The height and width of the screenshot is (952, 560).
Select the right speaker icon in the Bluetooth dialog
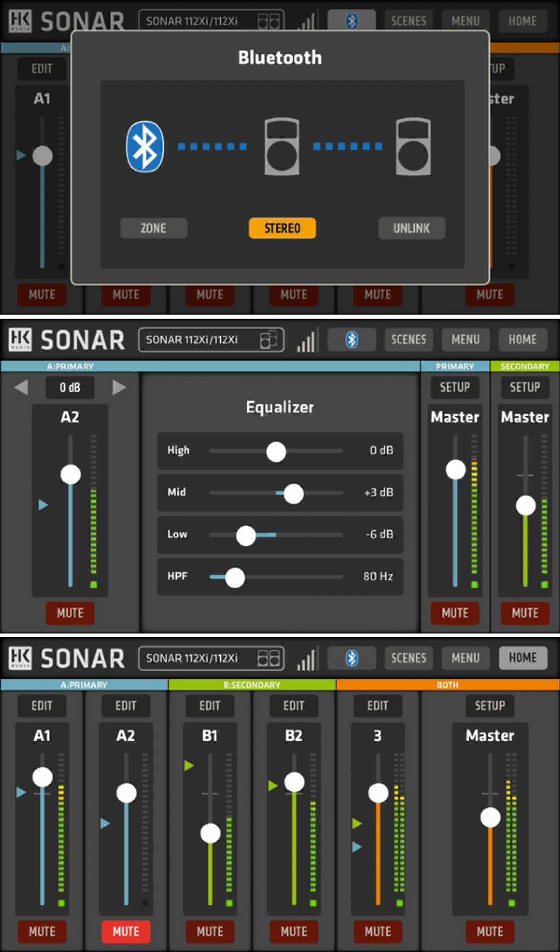[413, 147]
